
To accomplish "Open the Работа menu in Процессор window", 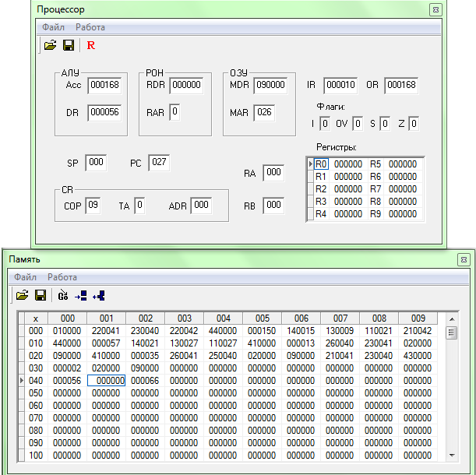I will click(90, 27).
